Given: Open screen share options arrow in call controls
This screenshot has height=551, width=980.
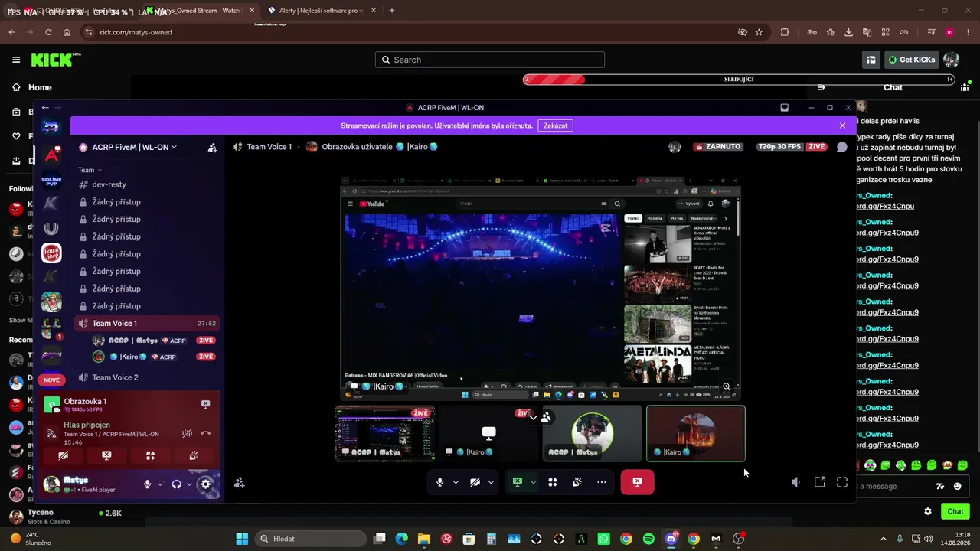Looking at the screenshot, I should [x=533, y=482].
